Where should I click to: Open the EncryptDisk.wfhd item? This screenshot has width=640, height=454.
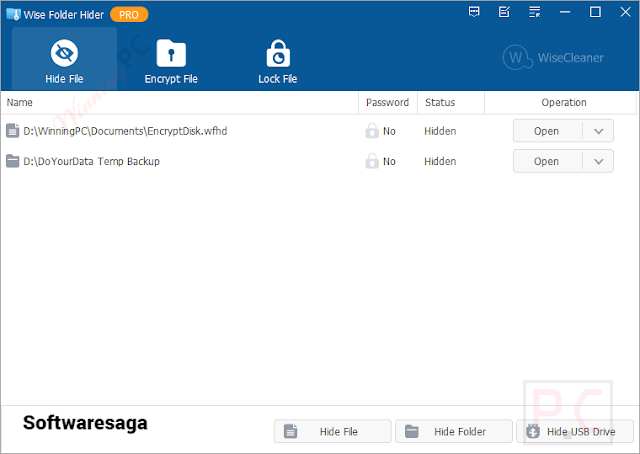[x=547, y=131]
